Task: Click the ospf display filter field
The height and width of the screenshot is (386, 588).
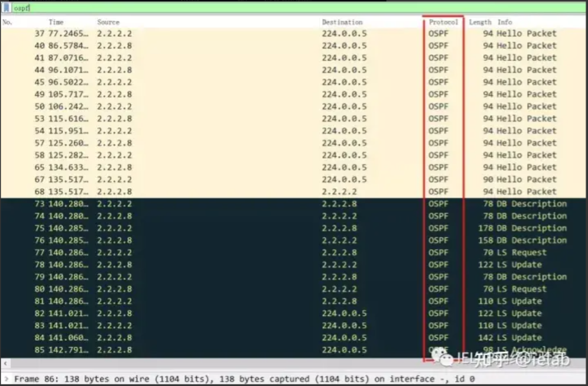Action: pyautogui.click(x=299, y=8)
